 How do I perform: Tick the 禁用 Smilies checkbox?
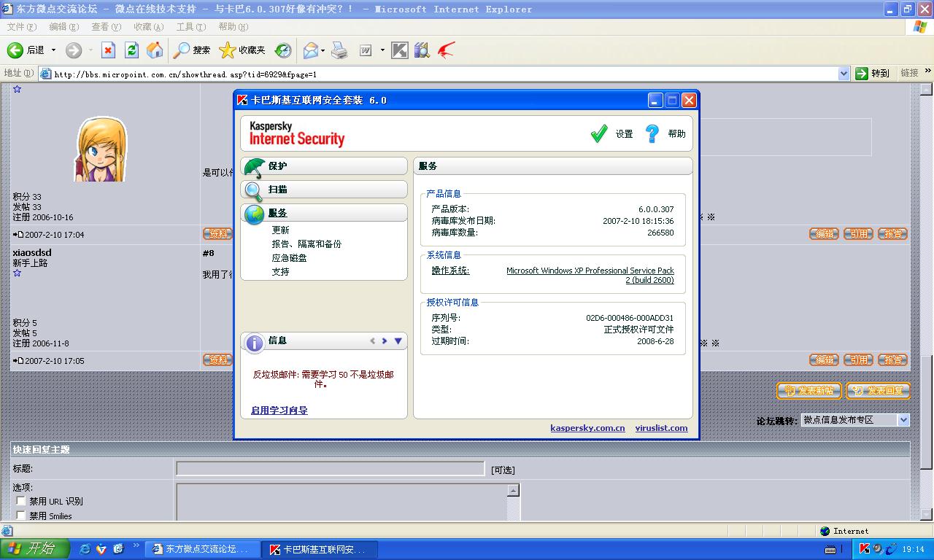pyautogui.click(x=21, y=516)
